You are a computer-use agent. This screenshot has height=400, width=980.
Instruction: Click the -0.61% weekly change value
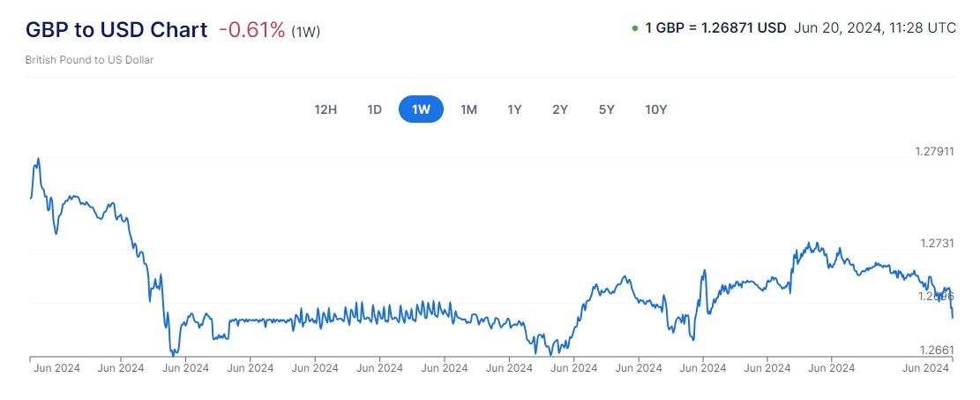click(x=252, y=30)
